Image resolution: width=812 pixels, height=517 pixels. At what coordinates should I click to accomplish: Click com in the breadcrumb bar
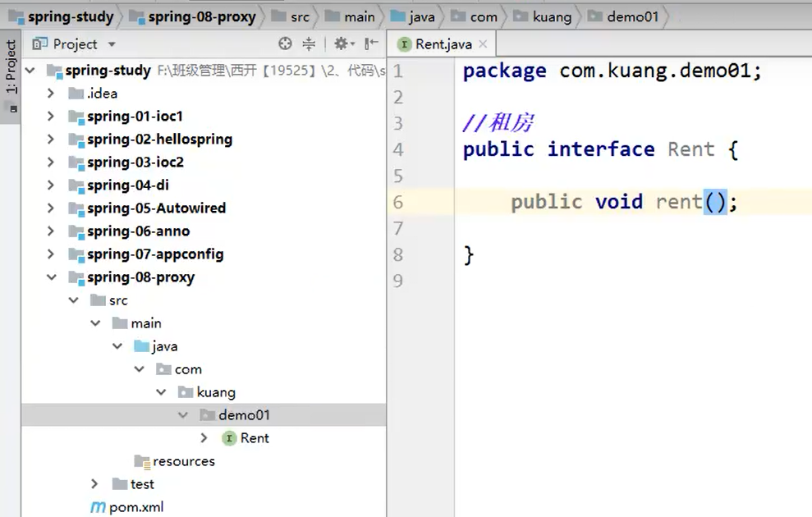click(483, 16)
